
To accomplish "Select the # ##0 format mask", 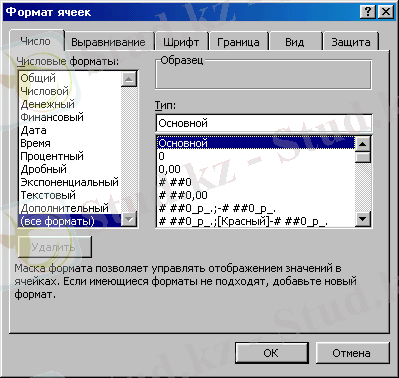I will (x=256, y=182).
